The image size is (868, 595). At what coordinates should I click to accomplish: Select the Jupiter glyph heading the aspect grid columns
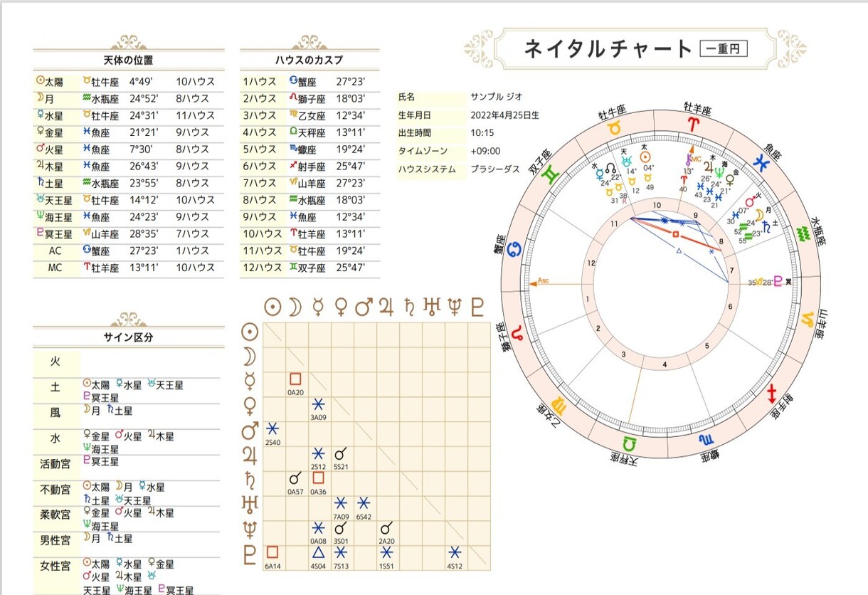pyautogui.click(x=386, y=307)
